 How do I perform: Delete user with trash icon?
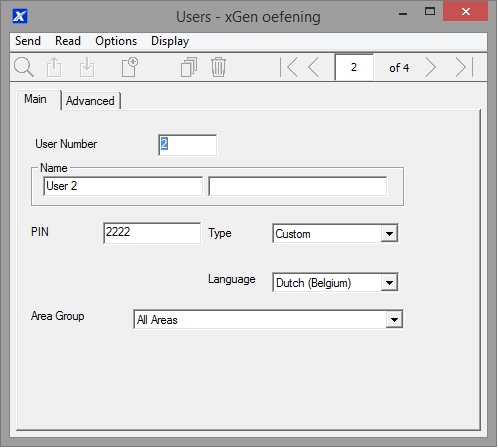(218, 67)
